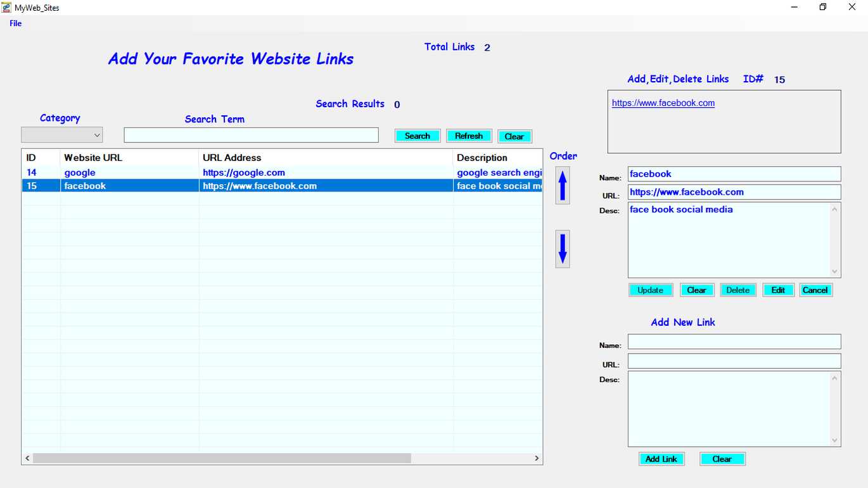Viewport: 868px width, 488px height.
Task: Click inside the Search Term input field
Action: pyautogui.click(x=251, y=134)
